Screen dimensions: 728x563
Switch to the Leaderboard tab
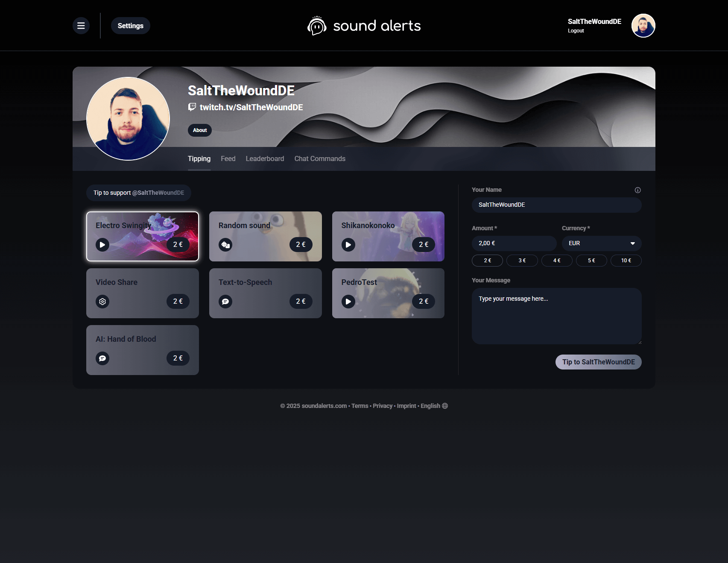265,158
